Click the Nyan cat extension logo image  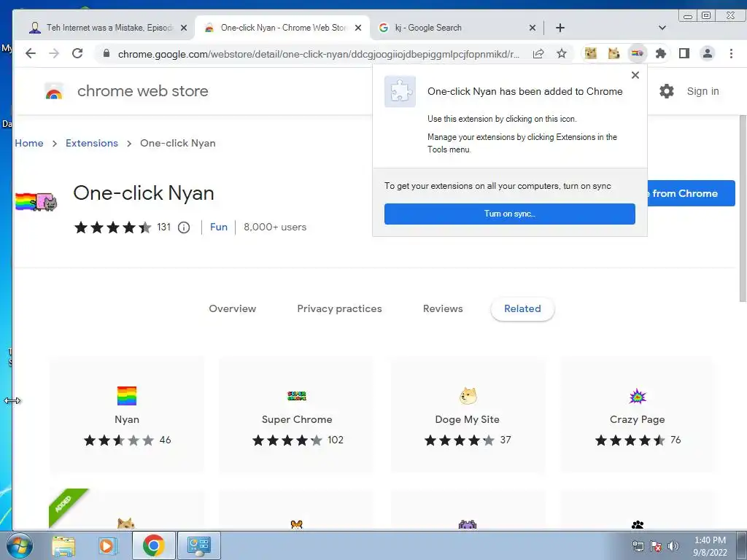click(x=36, y=202)
